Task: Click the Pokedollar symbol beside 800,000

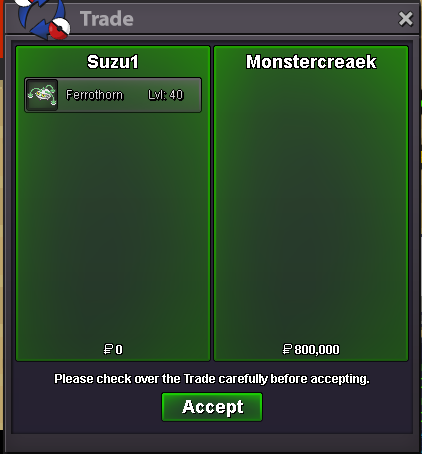Action: 287,349
